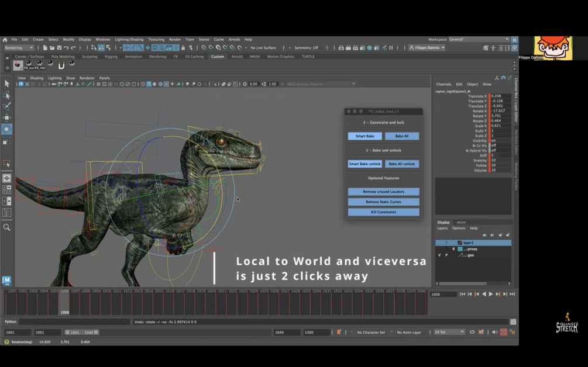The height and width of the screenshot is (367, 588).
Task: Click Remove unused Locators button
Action: (x=383, y=191)
